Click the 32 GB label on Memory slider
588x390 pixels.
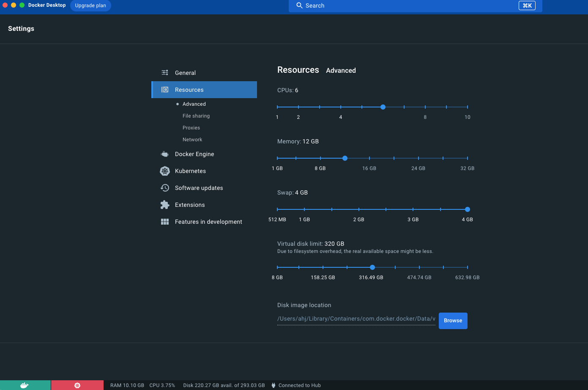point(468,168)
